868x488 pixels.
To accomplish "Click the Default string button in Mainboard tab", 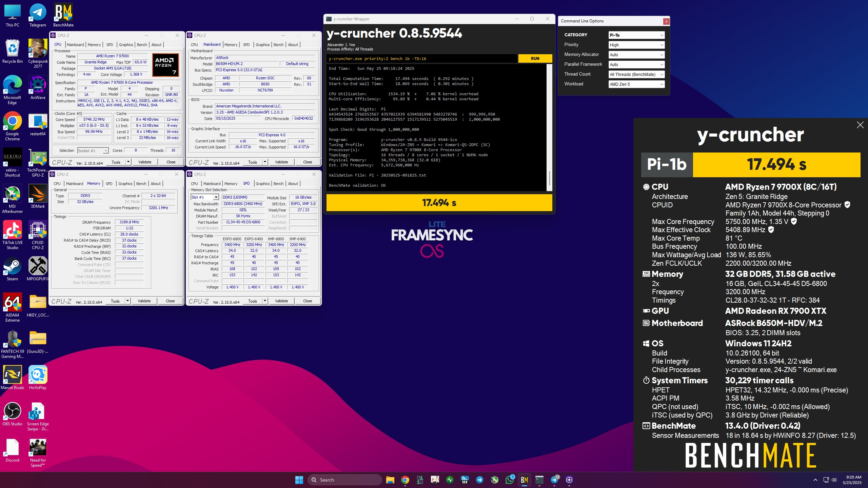I will [x=297, y=64].
